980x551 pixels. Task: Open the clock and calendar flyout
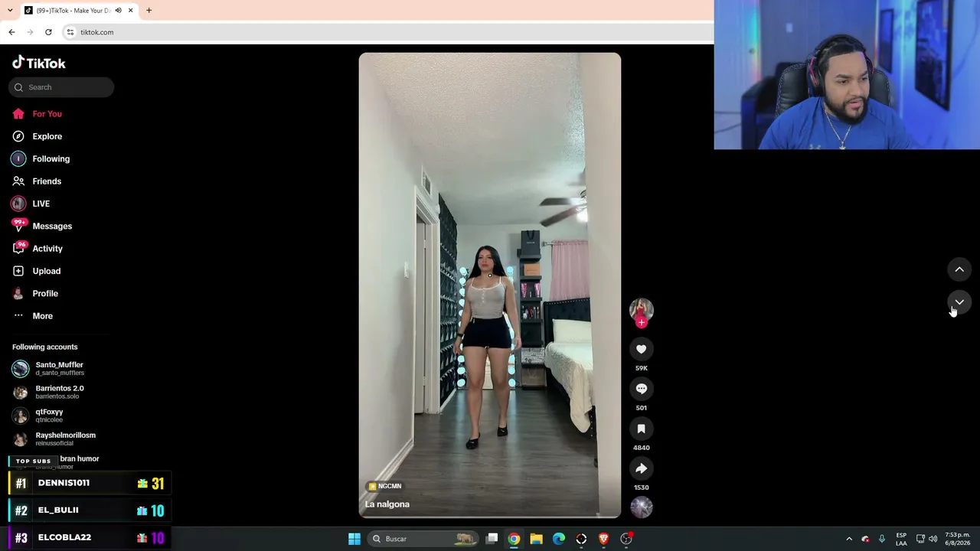(958, 539)
